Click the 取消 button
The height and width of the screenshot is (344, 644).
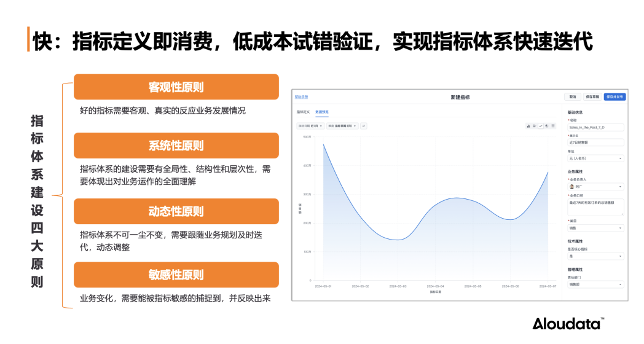573,97
